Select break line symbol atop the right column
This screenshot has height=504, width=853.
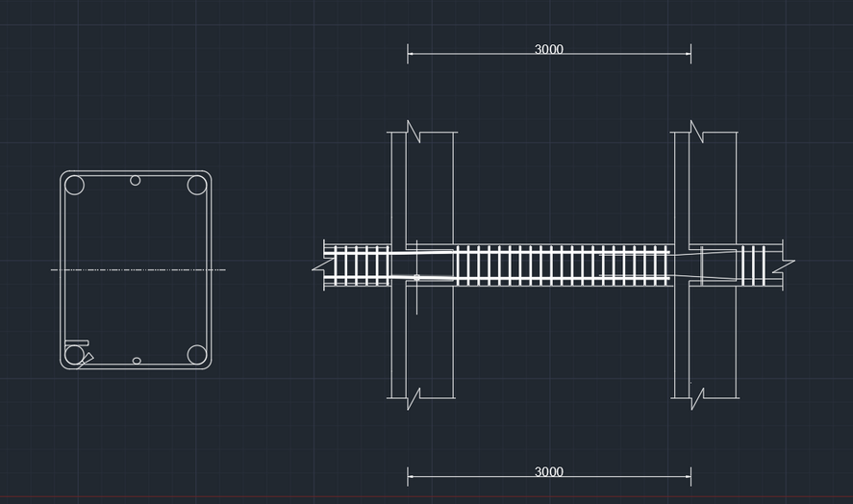697,132
